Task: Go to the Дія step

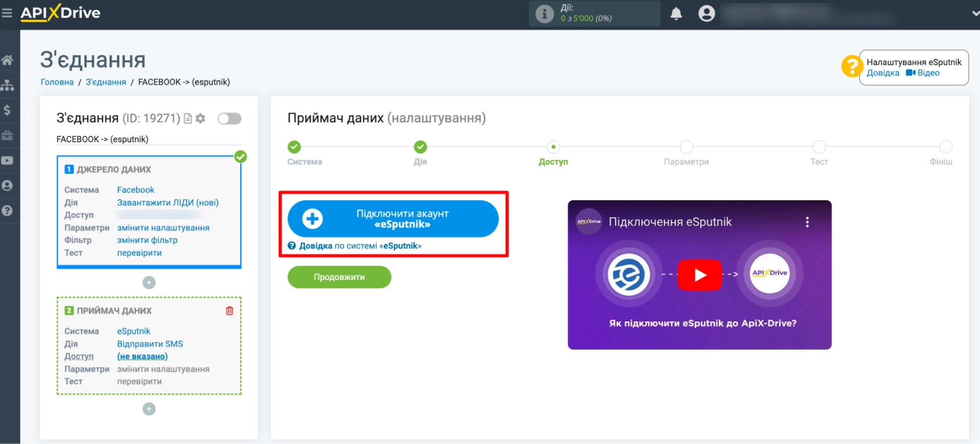Action: pyautogui.click(x=420, y=147)
